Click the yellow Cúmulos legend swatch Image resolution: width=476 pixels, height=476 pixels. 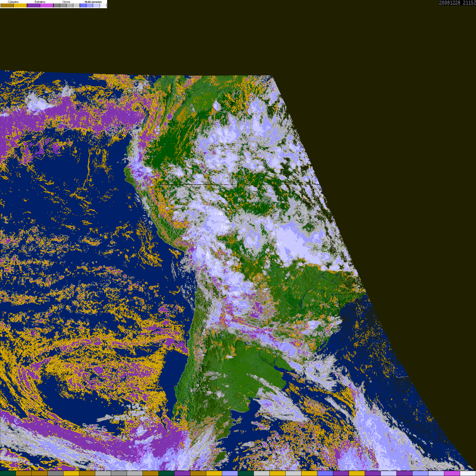point(20,5)
